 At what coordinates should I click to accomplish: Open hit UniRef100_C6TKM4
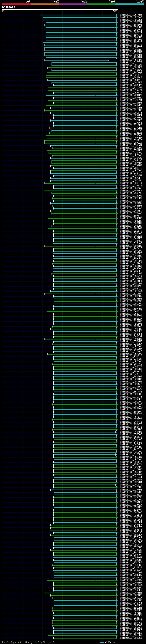pyautogui.click(x=131, y=15)
